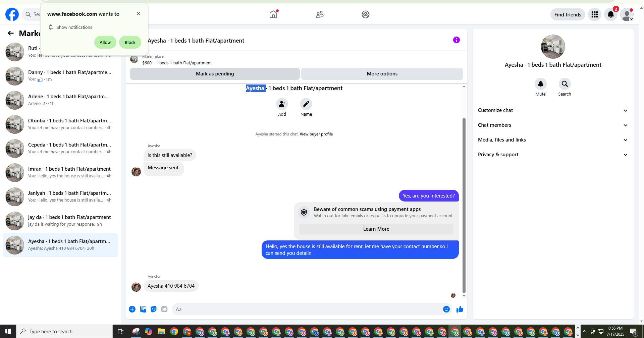Open the account avatar at top right
The image size is (644, 338).
pos(627,14)
